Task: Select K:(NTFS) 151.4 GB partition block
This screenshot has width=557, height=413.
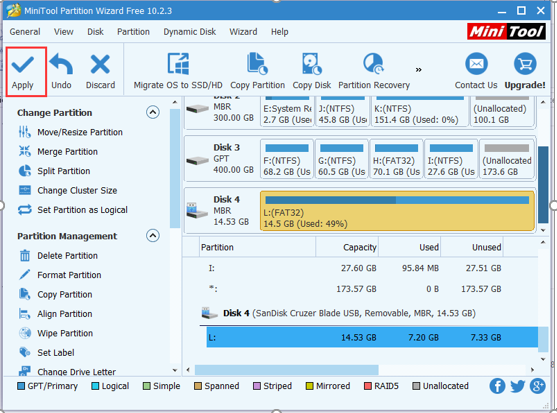Action: (x=420, y=111)
